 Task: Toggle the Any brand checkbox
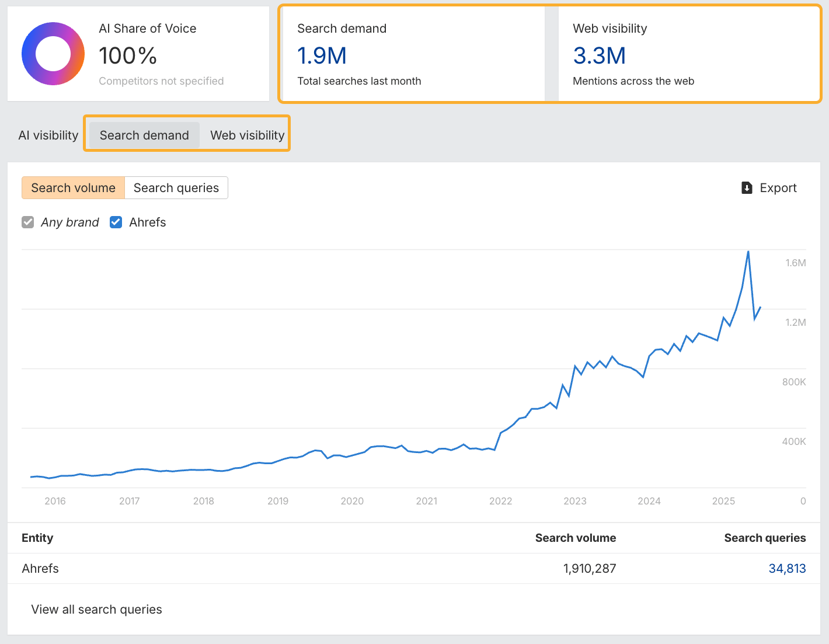pos(28,222)
